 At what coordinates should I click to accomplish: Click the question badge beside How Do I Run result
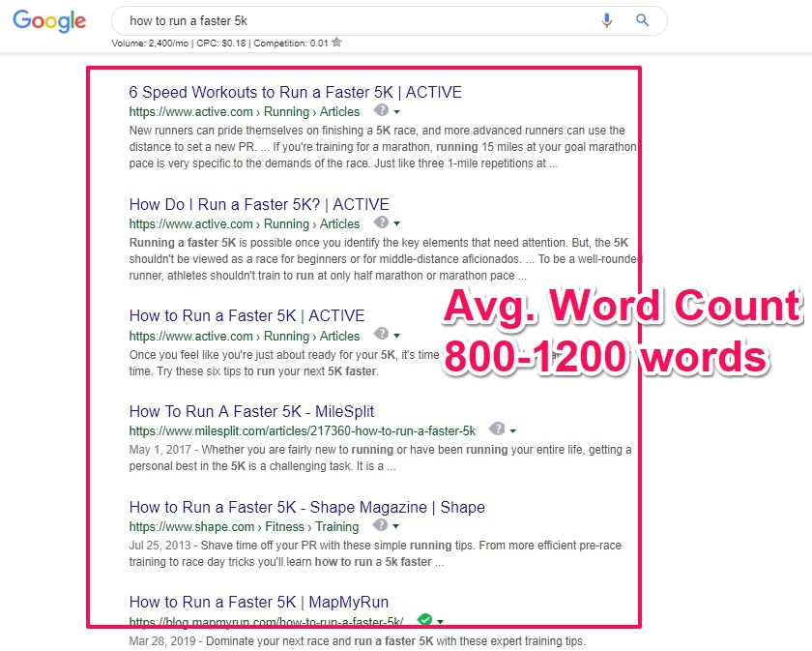tap(381, 222)
